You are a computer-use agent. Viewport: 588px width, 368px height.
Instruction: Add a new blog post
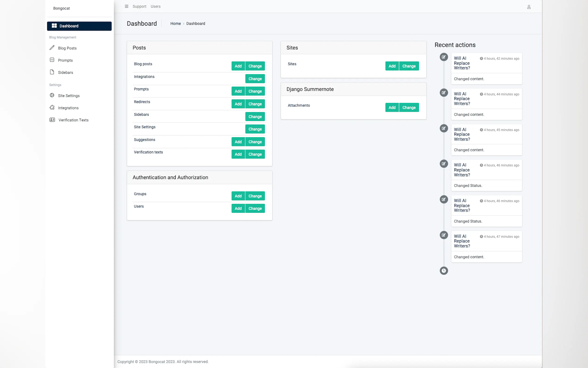(238, 66)
